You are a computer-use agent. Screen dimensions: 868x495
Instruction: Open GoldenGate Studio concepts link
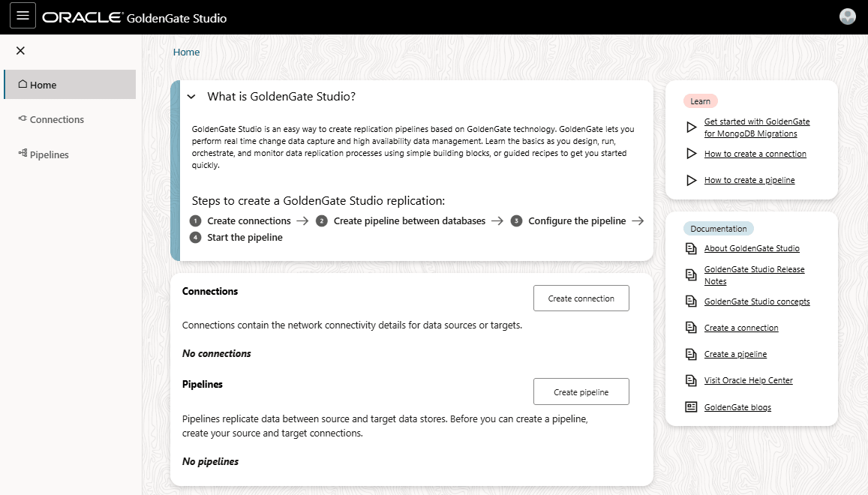757,301
